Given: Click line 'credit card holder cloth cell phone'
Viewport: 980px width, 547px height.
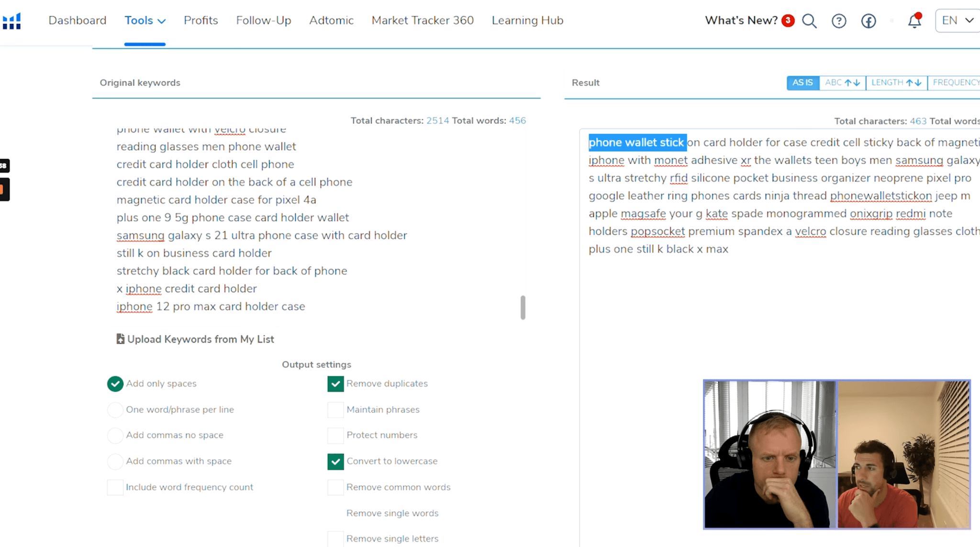Looking at the screenshot, I should (x=205, y=164).
